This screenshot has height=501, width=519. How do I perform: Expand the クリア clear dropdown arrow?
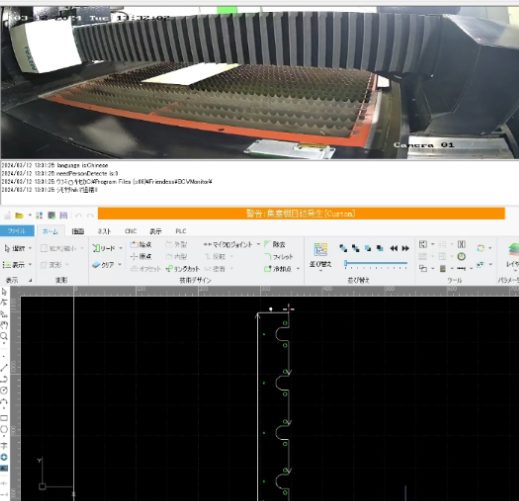point(119,265)
